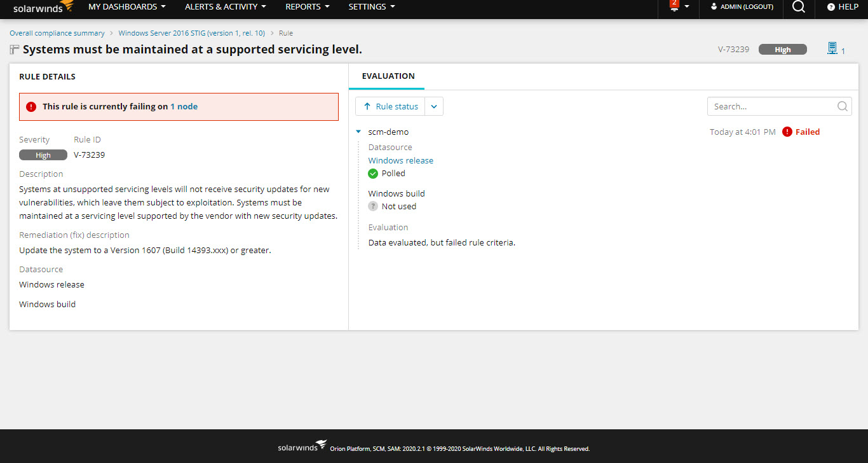Open sort options dropdown next to Rule status
This screenshot has height=463, width=868.
(x=434, y=107)
